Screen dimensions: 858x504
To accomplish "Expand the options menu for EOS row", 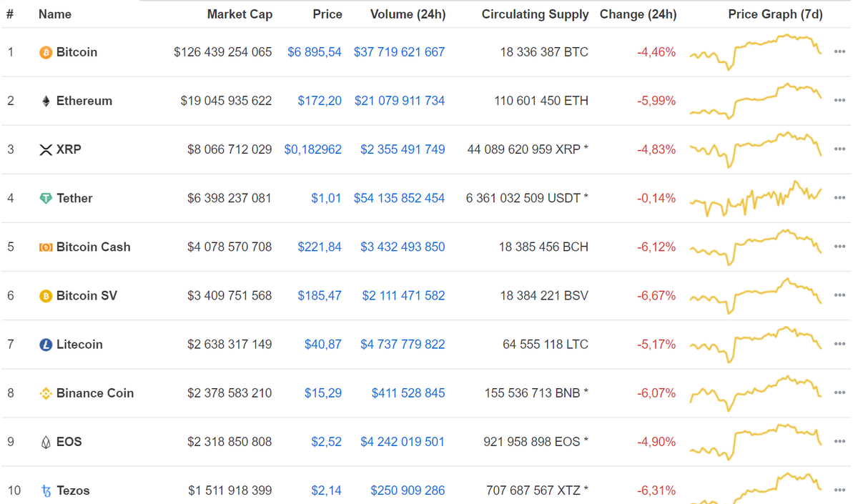I will point(839,442).
